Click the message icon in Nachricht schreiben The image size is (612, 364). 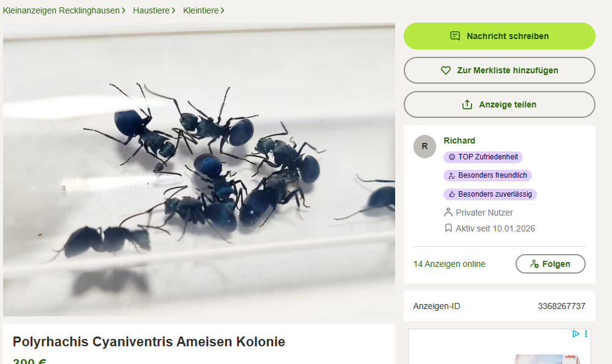[x=455, y=36]
